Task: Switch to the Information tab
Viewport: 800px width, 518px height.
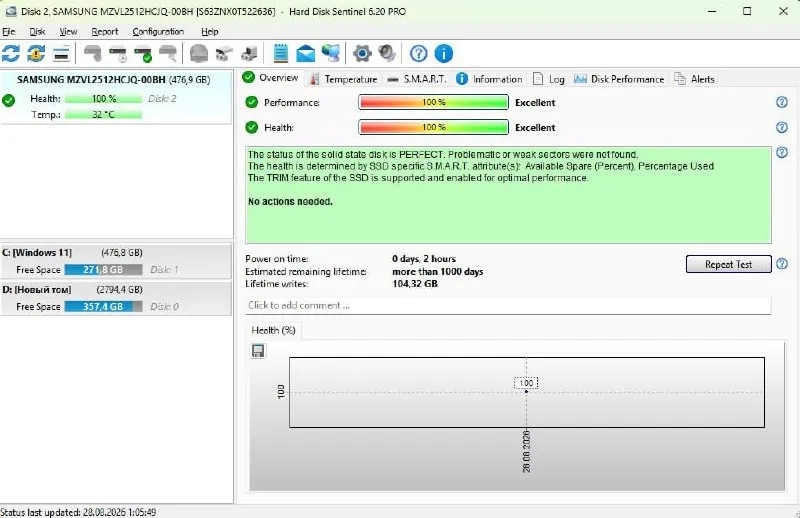Action: (x=489, y=79)
